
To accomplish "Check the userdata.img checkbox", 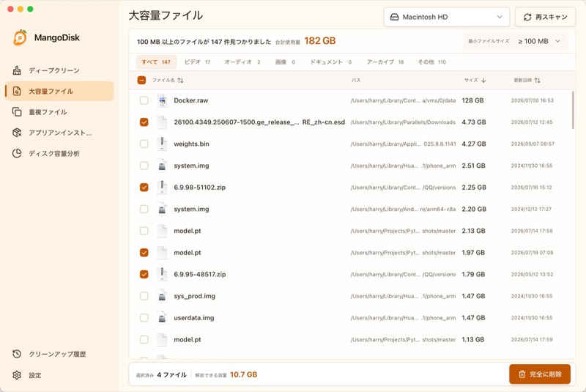I will [144, 318].
